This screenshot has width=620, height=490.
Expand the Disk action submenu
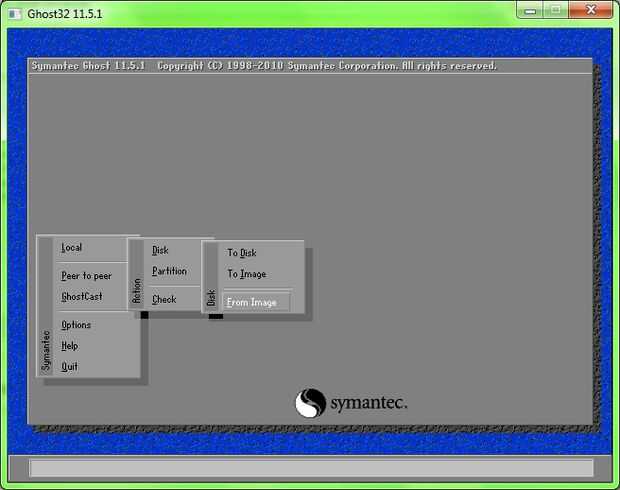(160, 250)
